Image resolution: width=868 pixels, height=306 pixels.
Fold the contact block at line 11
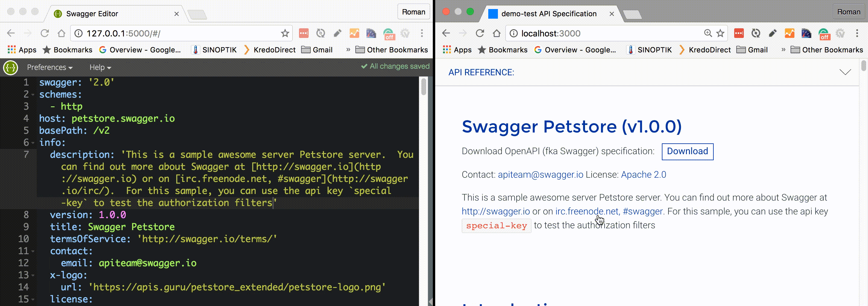(33, 251)
